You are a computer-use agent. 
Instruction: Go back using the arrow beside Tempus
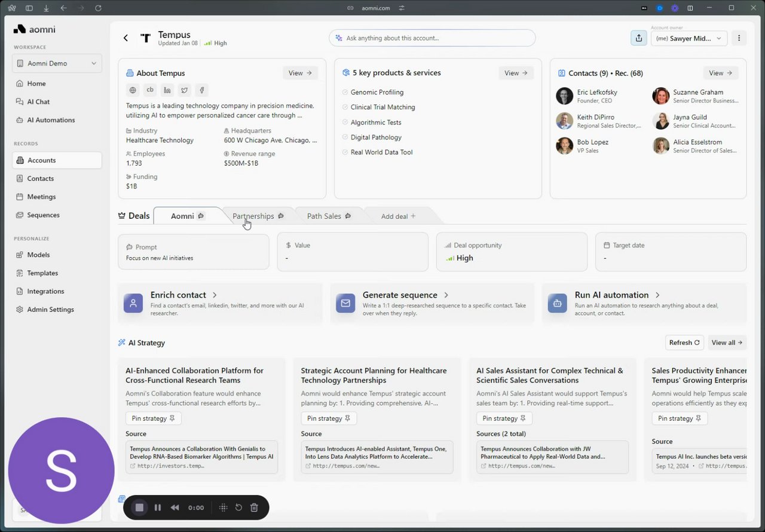(x=126, y=38)
